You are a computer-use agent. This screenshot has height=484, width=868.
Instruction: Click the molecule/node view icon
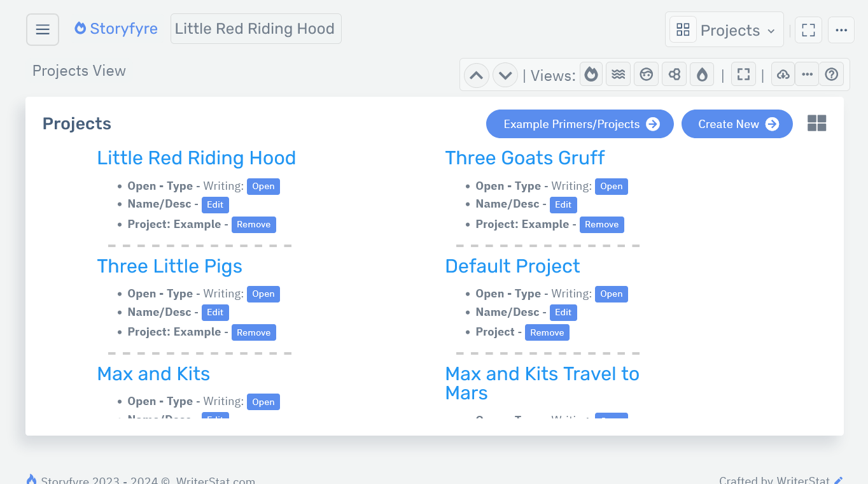coord(674,74)
